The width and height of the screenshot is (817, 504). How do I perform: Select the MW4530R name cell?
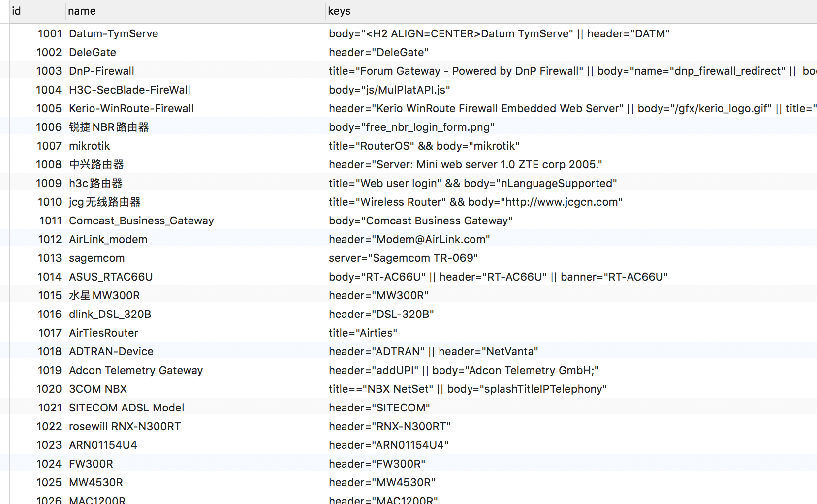pyautogui.click(x=195, y=482)
